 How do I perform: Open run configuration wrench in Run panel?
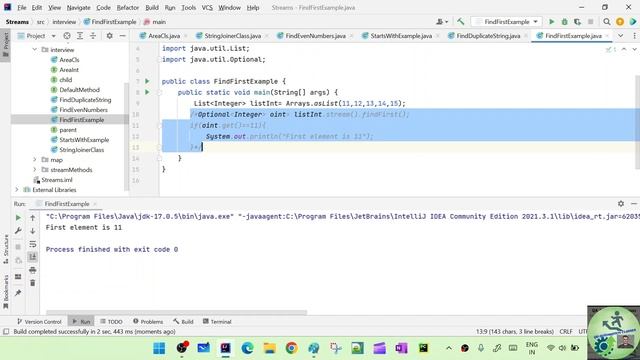point(18,231)
